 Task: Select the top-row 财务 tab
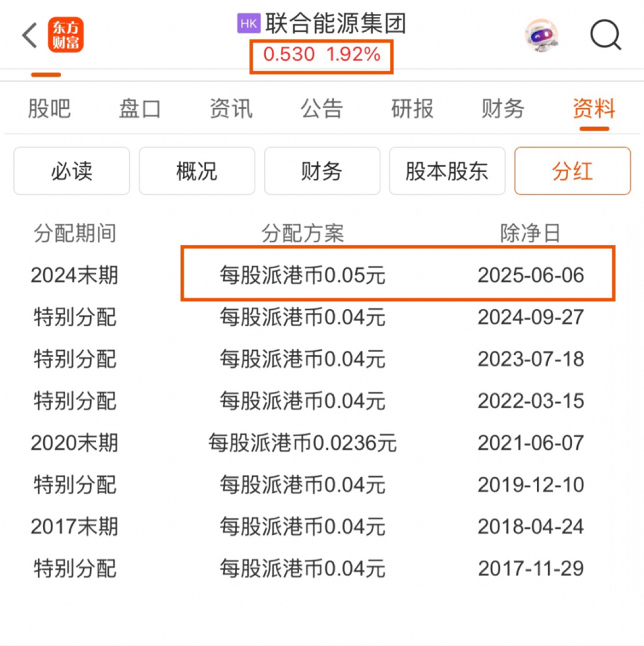pyautogui.click(x=503, y=109)
